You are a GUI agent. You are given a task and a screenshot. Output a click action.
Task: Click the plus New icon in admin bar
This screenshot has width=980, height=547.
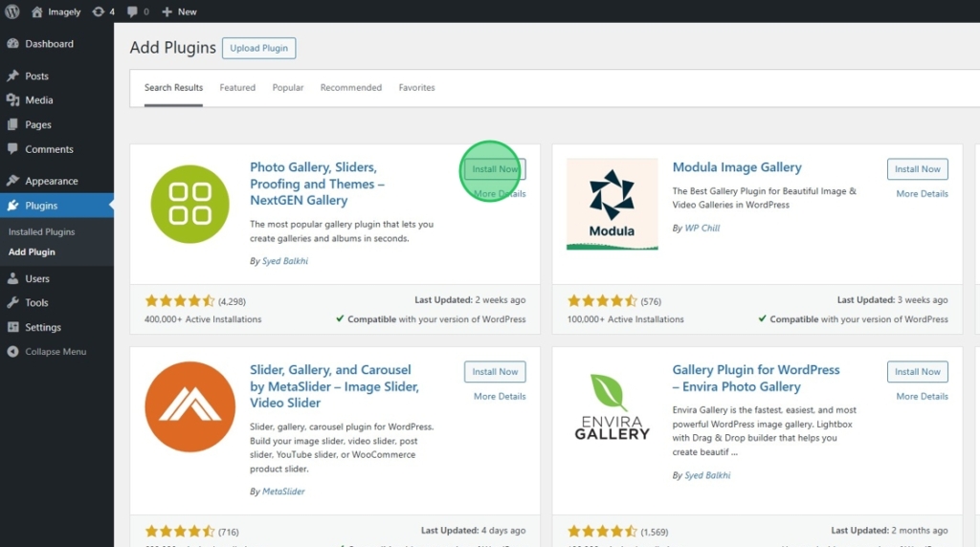point(167,11)
